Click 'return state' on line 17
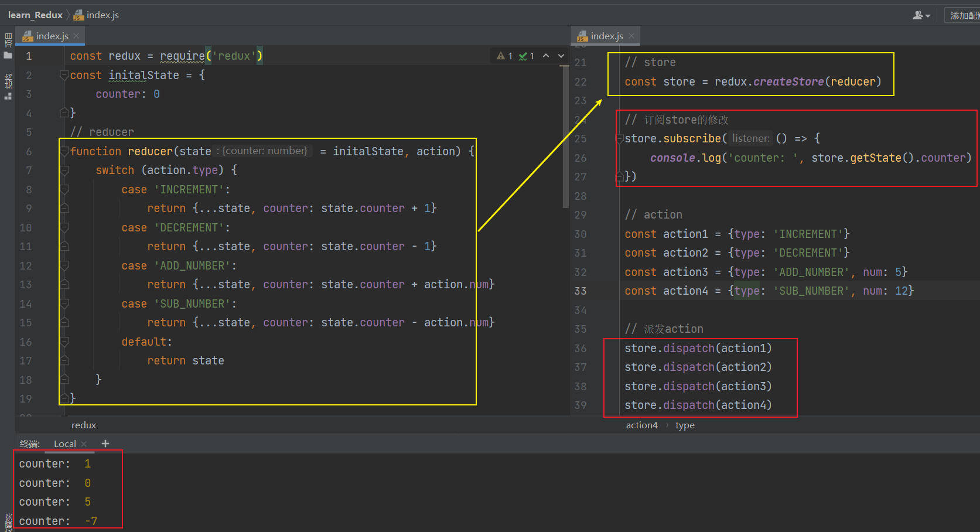Viewport: 980px width, 532px height. [x=186, y=360]
